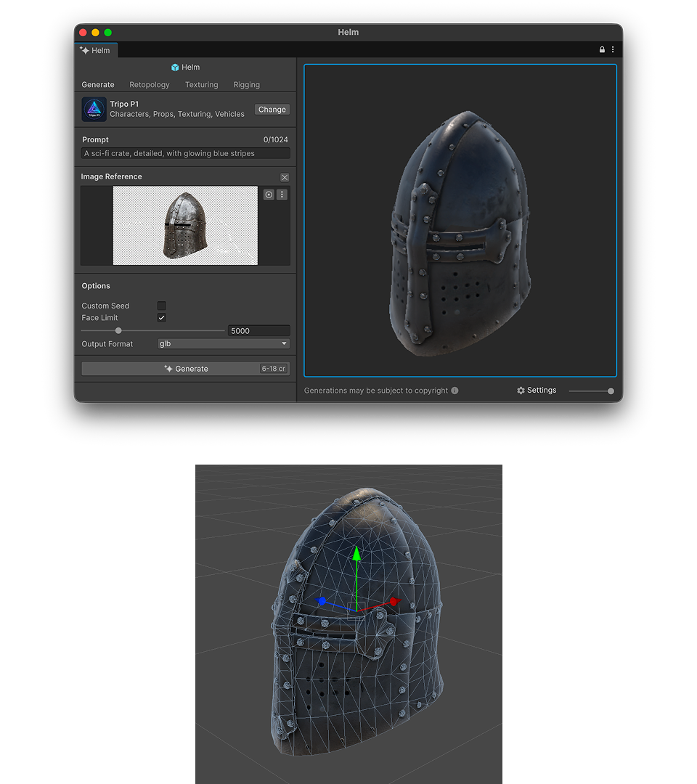Click the copyright info icon
This screenshot has width=697, height=784.
coord(455,391)
